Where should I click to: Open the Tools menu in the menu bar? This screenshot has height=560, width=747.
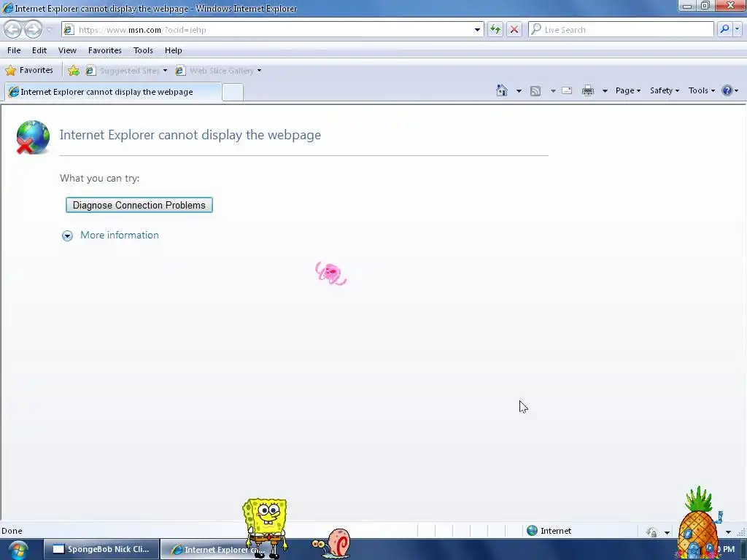point(143,50)
